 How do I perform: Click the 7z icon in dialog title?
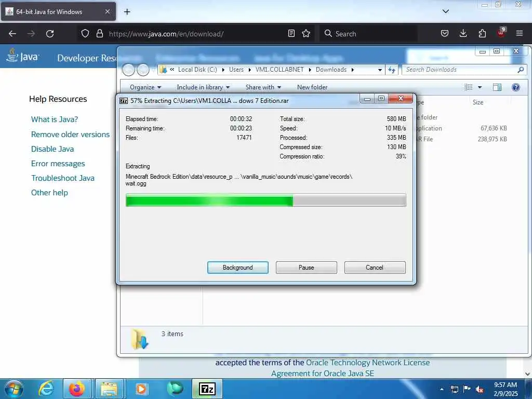pos(124,101)
